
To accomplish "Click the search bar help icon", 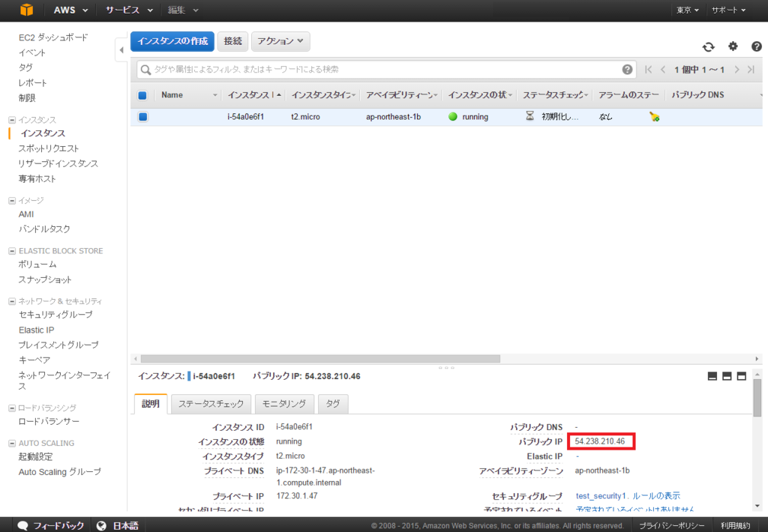I will (x=627, y=70).
